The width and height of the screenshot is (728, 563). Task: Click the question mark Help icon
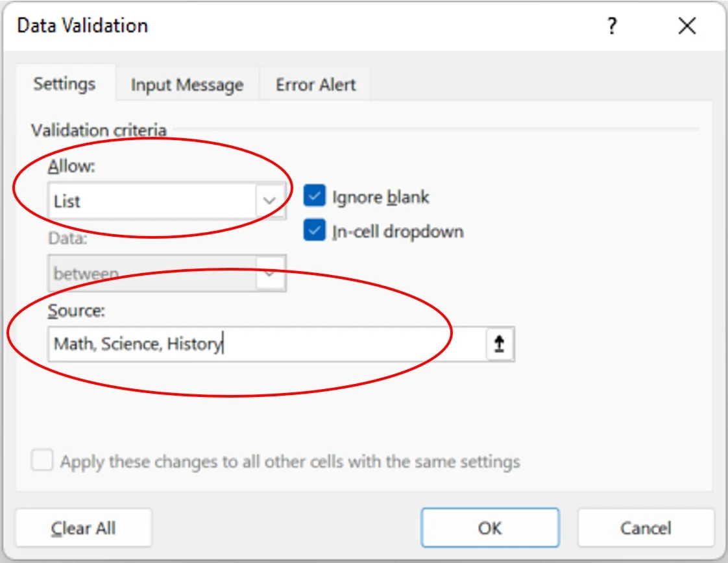(611, 27)
